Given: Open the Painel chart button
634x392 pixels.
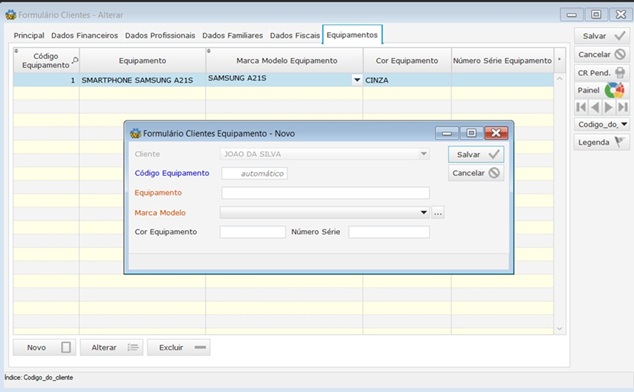Looking at the screenshot, I should click(x=602, y=90).
